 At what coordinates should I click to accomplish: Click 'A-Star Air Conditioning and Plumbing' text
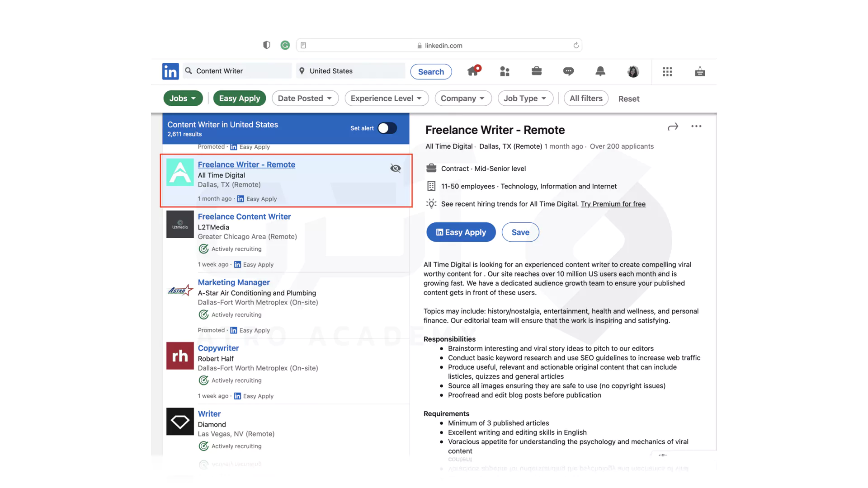[257, 293]
